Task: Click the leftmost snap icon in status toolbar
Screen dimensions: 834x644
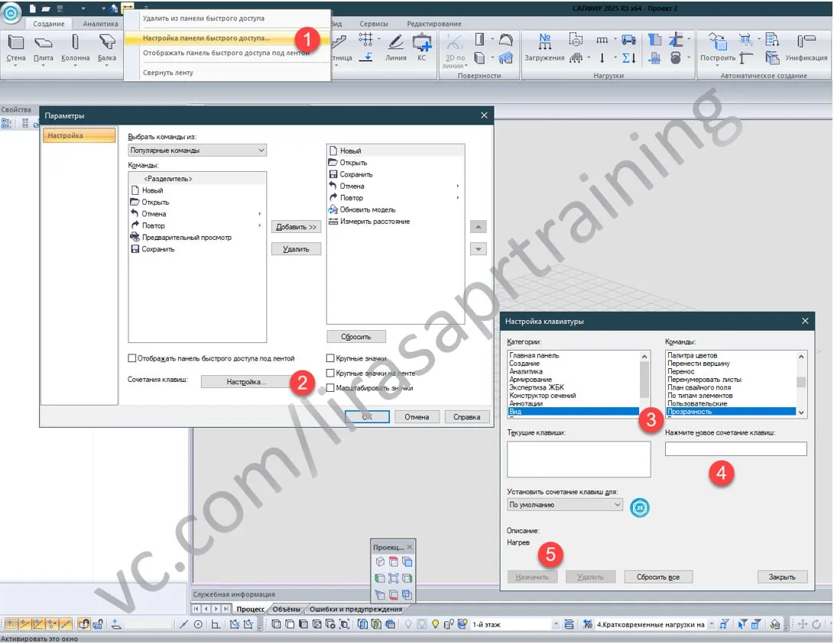Action: pyautogui.click(x=10, y=624)
